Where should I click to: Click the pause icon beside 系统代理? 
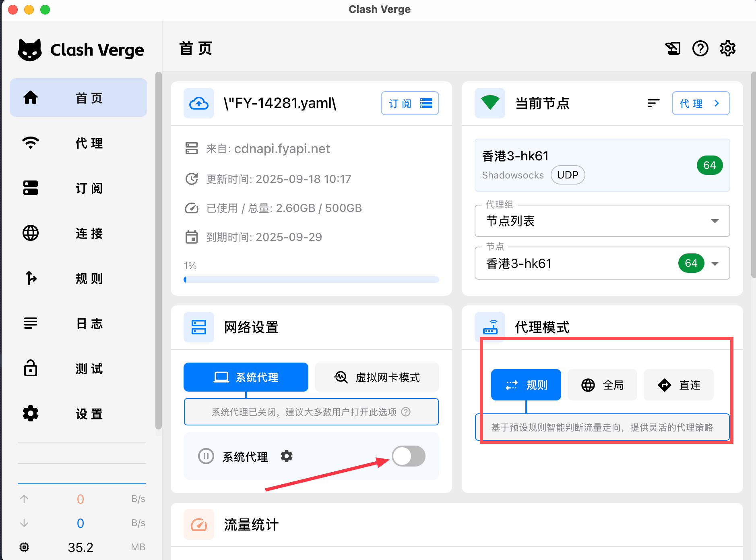(206, 456)
